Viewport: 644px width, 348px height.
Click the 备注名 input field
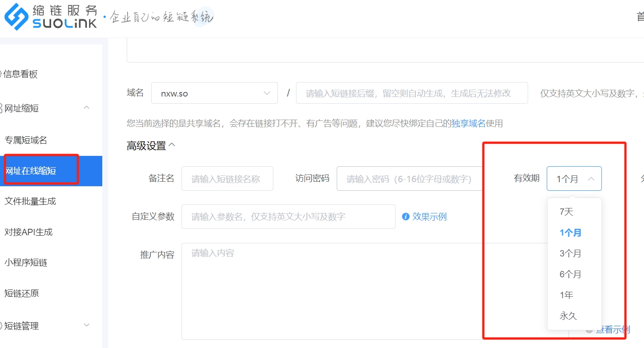pos(227,179)
